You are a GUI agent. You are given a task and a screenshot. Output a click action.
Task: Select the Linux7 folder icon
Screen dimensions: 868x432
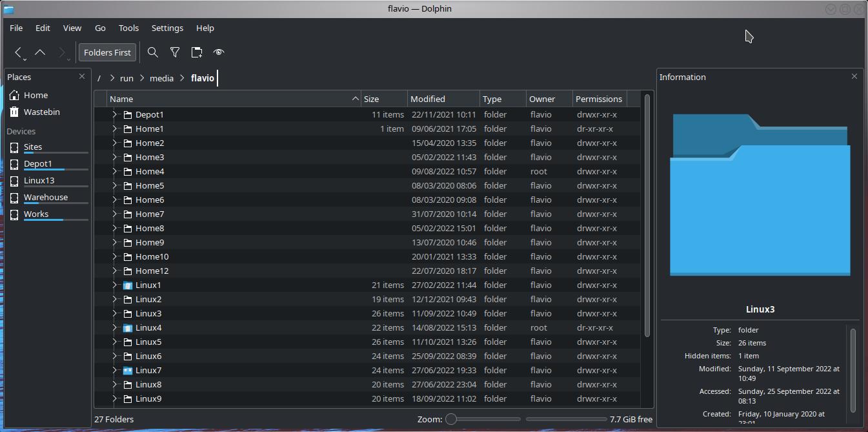(128, 371)
